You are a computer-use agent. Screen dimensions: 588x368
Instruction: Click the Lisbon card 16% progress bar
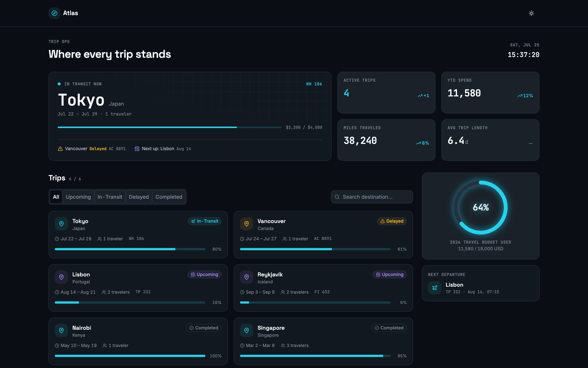(130, 302)
